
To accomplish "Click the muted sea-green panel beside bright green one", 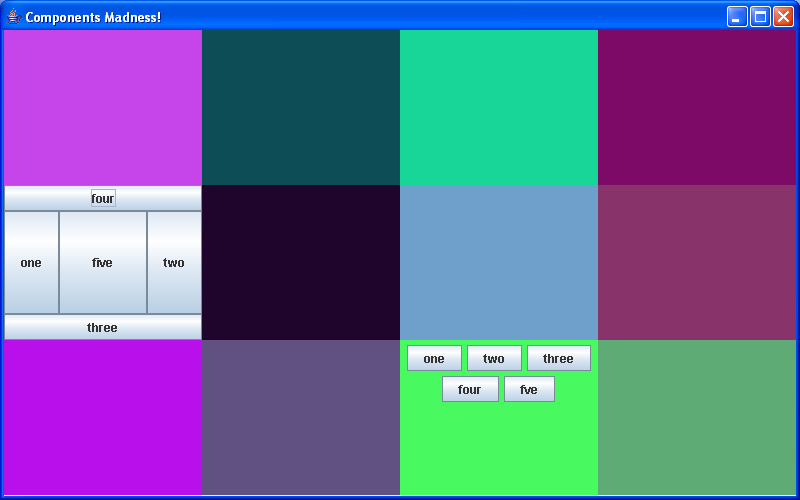I will coord(697,417).
